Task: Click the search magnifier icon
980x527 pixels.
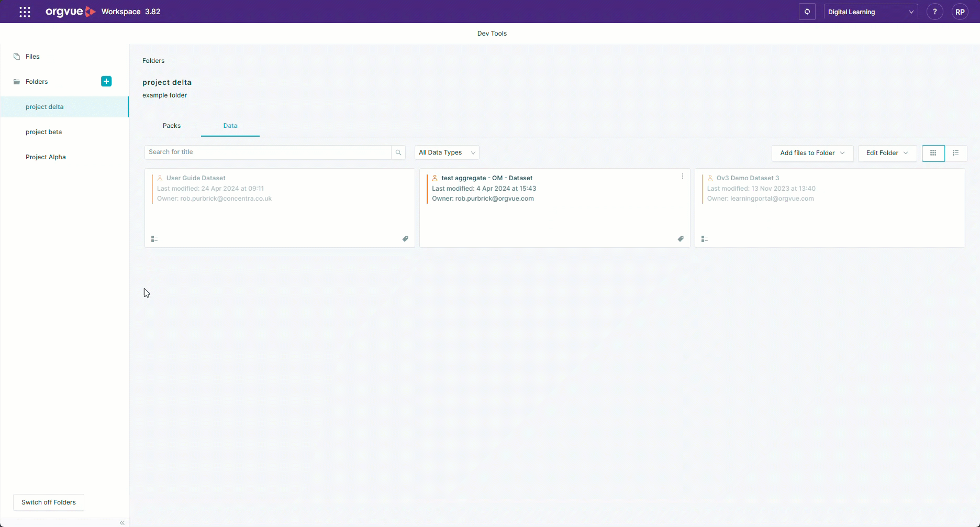Action: (x=398, y=152)
